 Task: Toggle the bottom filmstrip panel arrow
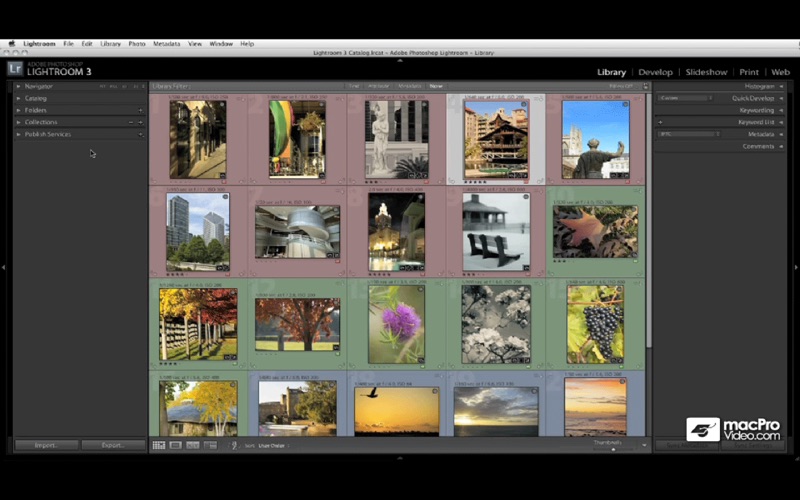click(x=400, y=458)
